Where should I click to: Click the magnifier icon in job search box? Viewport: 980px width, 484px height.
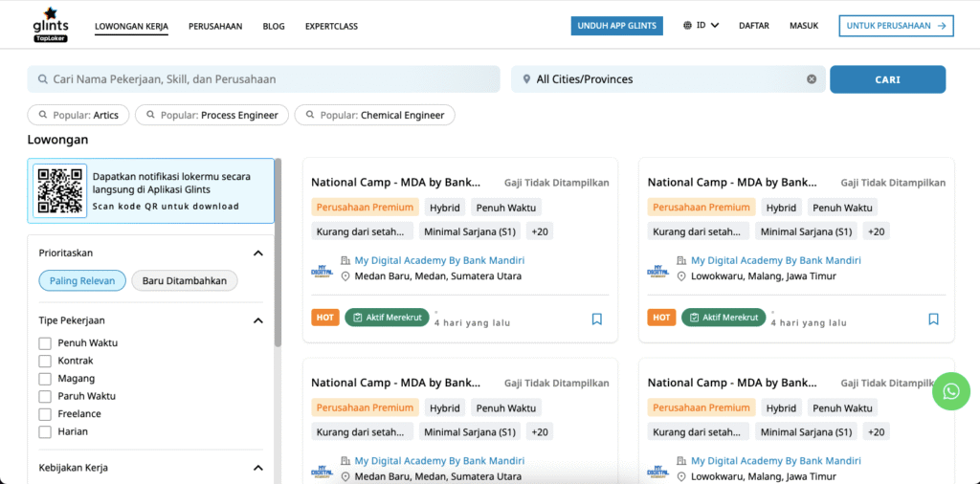click(x=43, y=79)
